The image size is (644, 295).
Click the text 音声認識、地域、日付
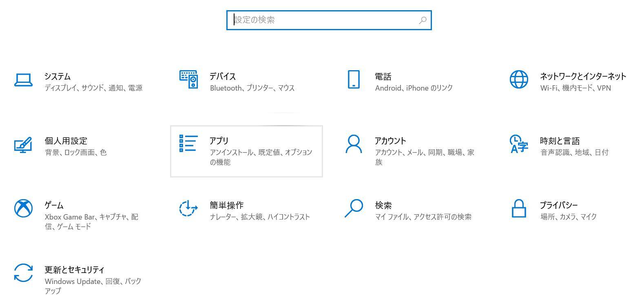click(574, 152)
